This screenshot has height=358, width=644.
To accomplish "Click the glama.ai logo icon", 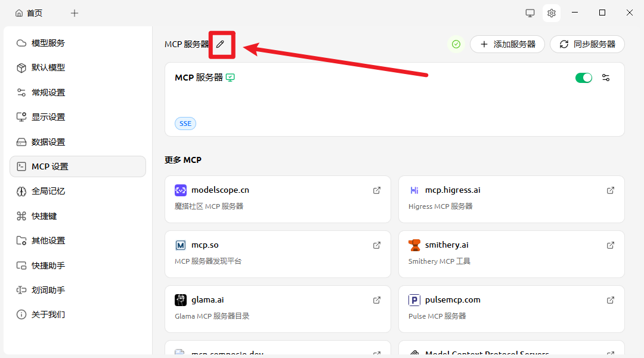I will tap(181, 300).
